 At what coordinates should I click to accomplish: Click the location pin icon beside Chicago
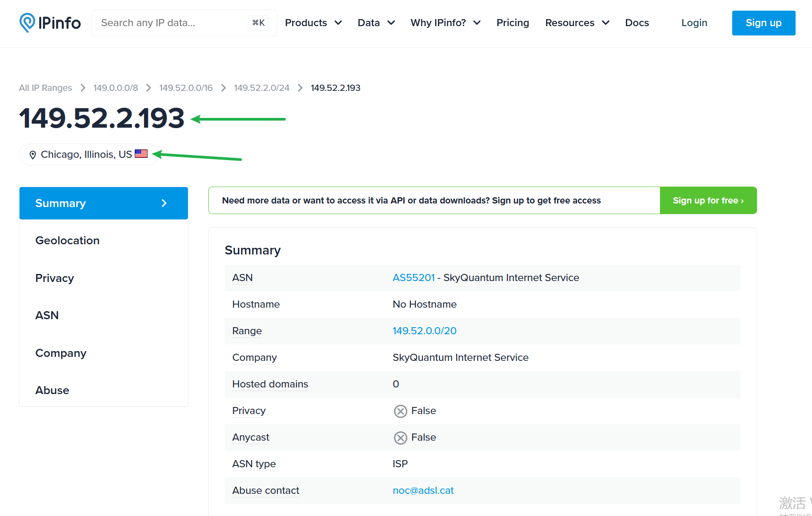[x=32, y=155]
